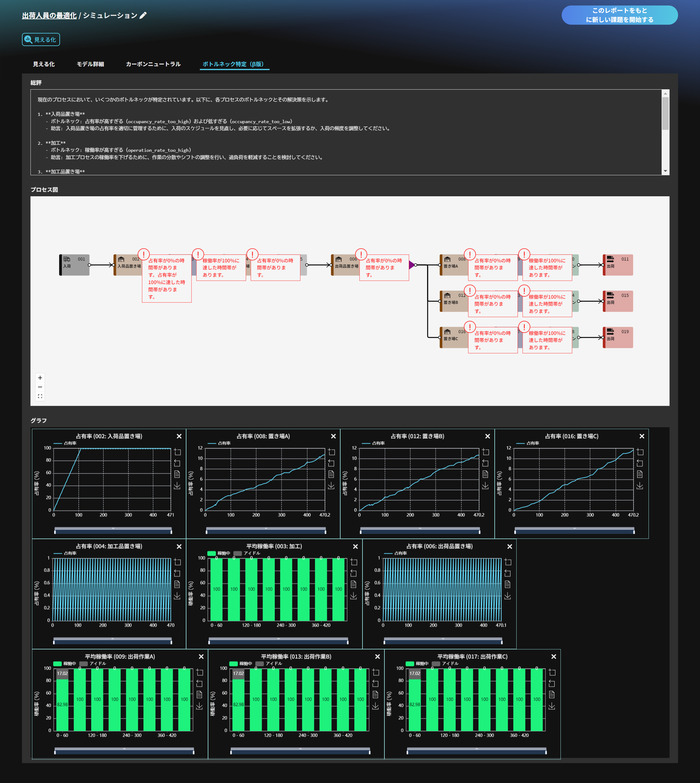Click the pencil edit icon beside シミュレーション

coord(143,15)
